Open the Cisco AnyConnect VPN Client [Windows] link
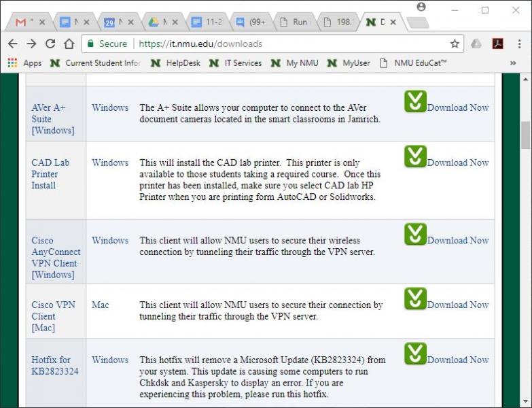Screen dimensions: 532x408 point(56,257)
